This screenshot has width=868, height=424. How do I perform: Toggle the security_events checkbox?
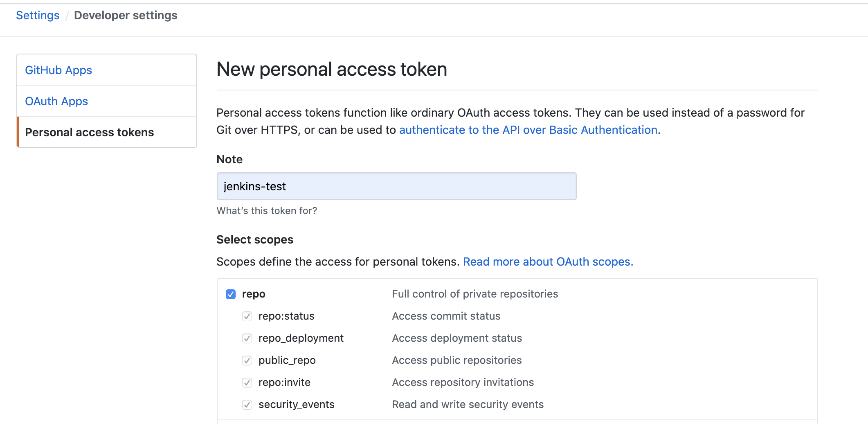(247, 405)
